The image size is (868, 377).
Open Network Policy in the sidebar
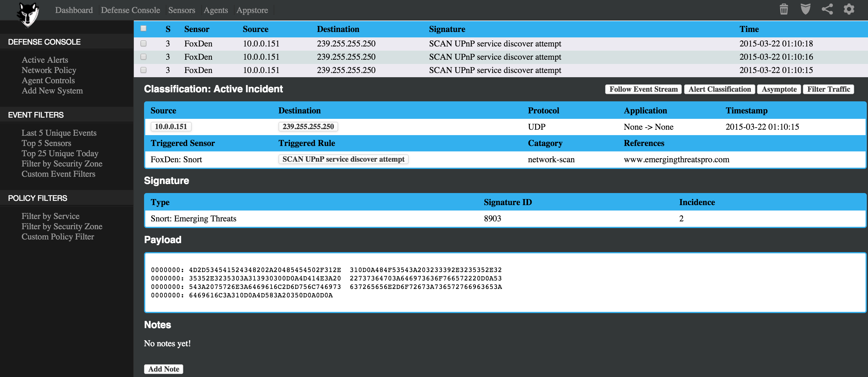49,70
